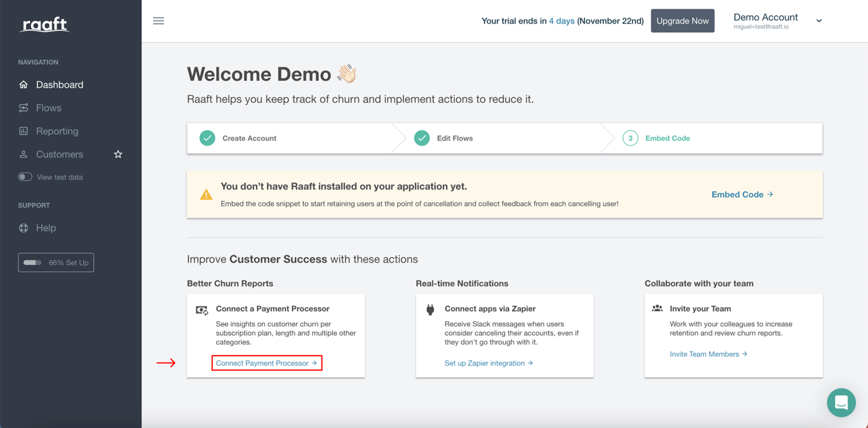Toggle the View test data switch
Viewport: 868px width, 428px height.
click(x=25, y=177)
